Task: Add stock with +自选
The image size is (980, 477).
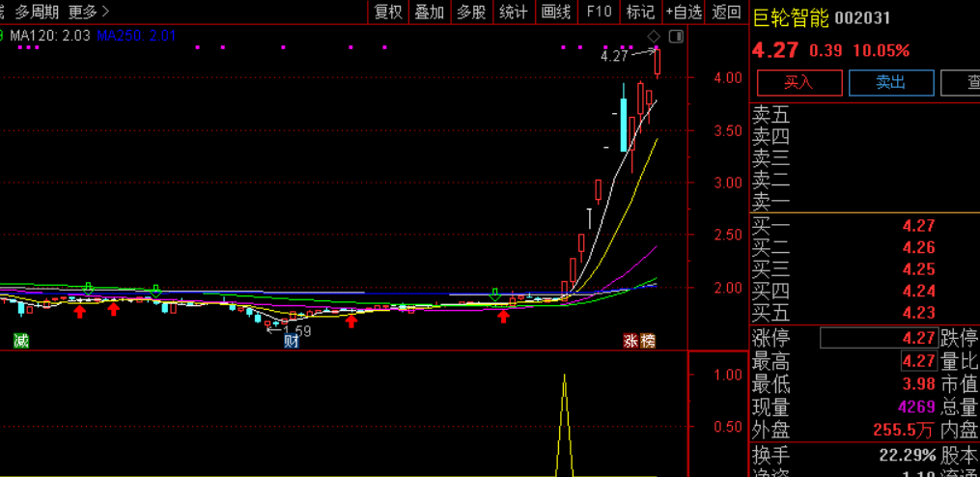Action: click(x=684, y=12)
